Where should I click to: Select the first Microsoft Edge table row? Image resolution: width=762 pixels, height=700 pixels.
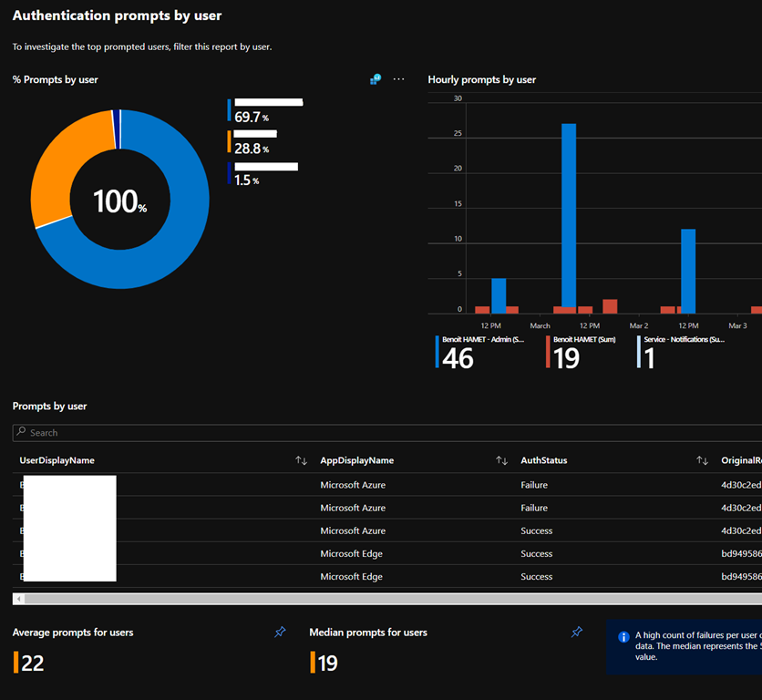[x=351, y=553]
